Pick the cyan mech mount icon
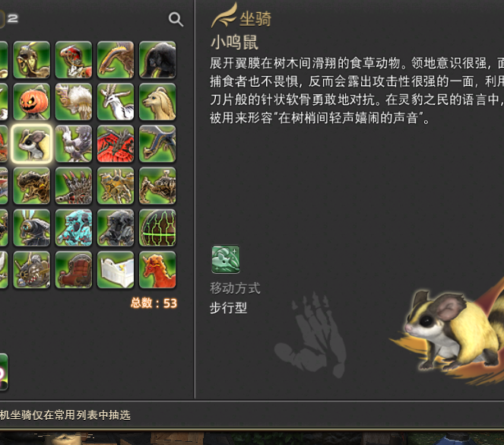The width and height of the screenshot is (504, 445). [74, 227]
